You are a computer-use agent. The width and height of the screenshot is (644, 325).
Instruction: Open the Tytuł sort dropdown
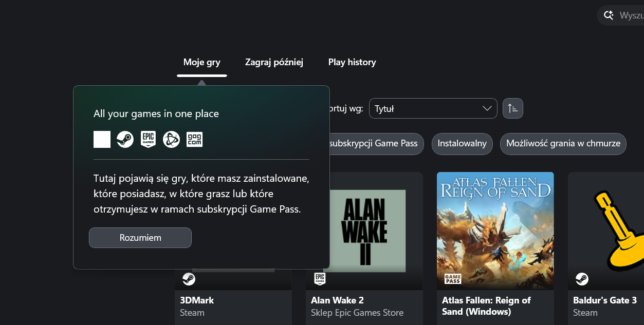pyautogui.click(x=433, y=108)
